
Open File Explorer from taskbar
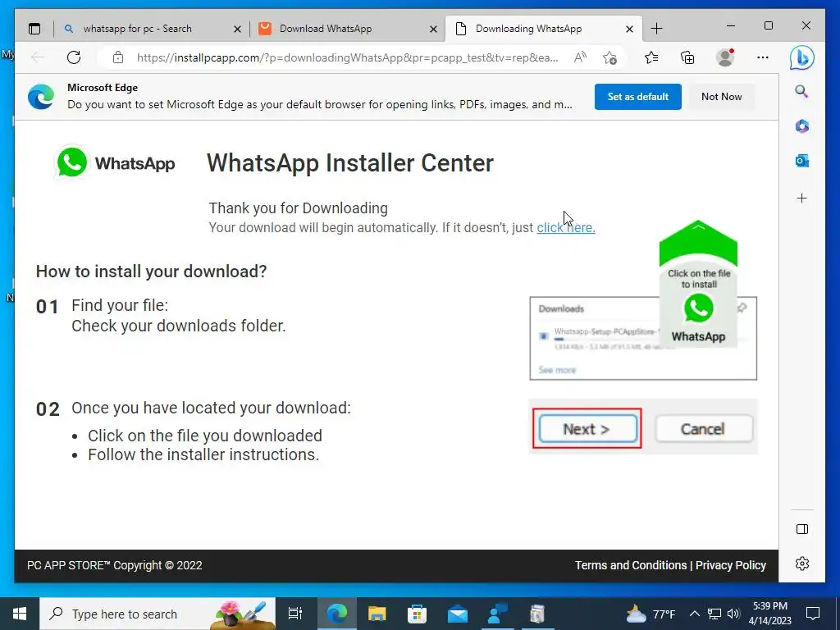click(377, 614)
